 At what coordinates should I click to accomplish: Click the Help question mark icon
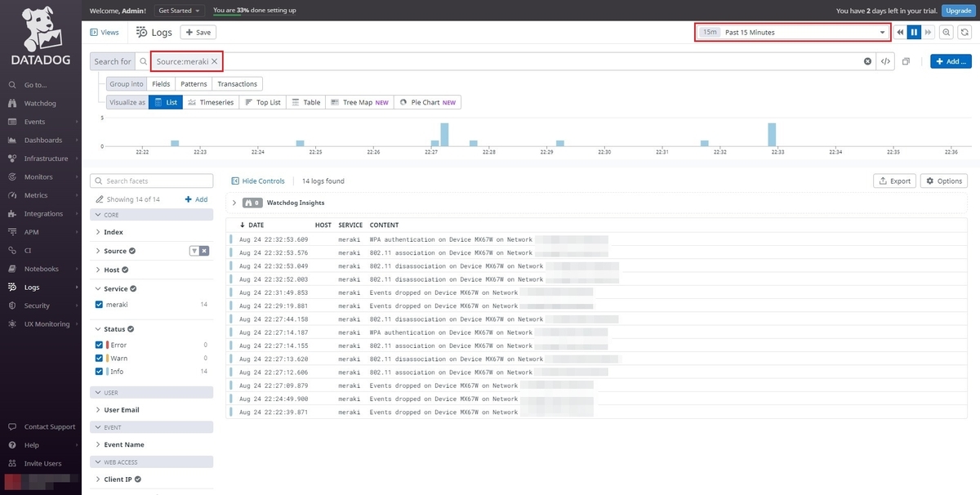[x=12, y=445]
